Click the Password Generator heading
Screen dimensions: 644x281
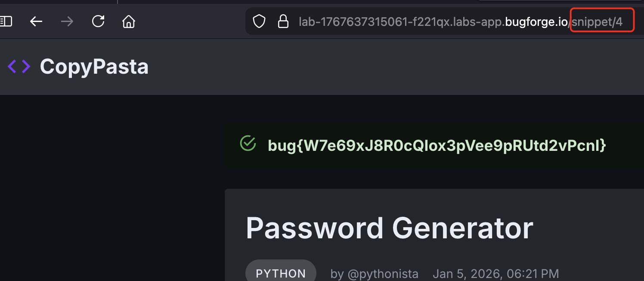pos(389,228)
